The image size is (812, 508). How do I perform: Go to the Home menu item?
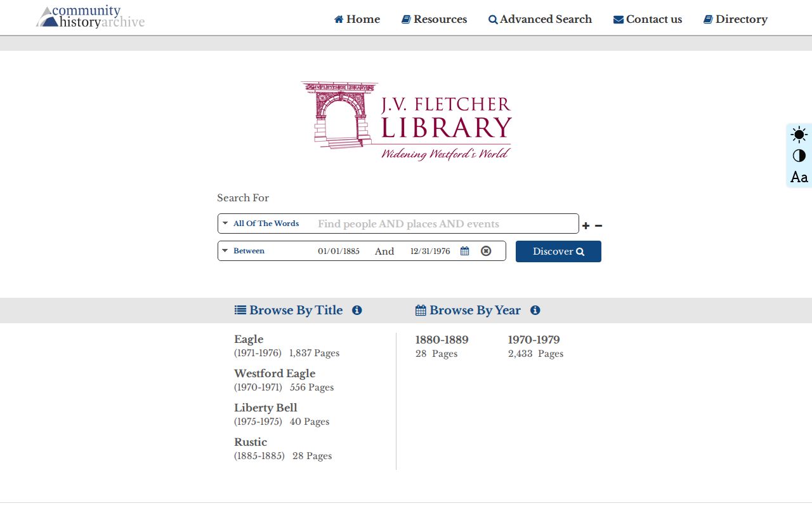[x=357, y=20]
